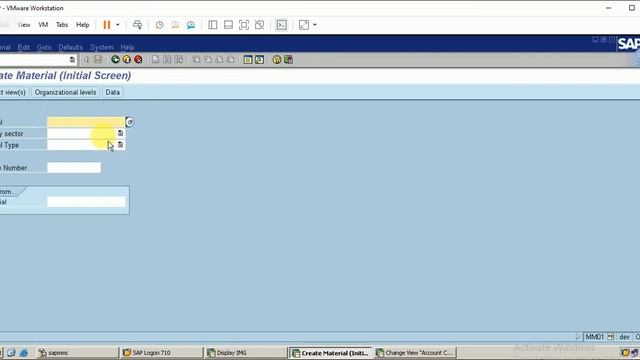640x360 pixels.
Task: Click VMware Revert to Snapshot icon
Action: 175,25
